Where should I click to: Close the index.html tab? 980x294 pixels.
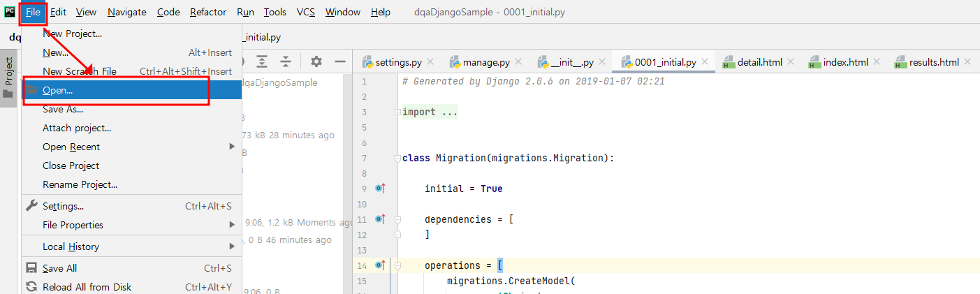point(877,62)
